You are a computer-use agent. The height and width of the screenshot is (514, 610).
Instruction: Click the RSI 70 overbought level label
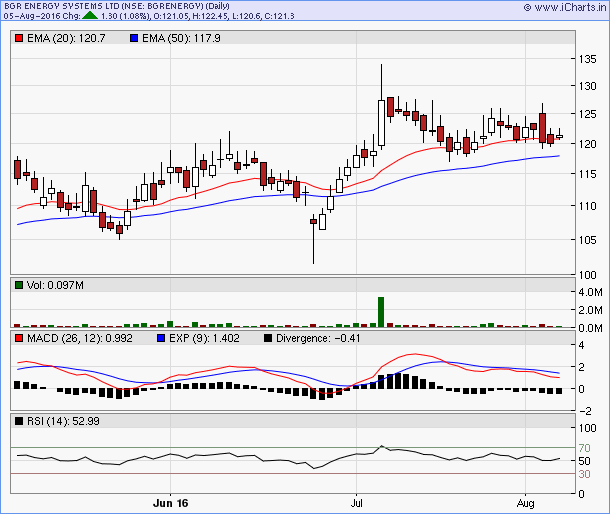coord(584,448)
